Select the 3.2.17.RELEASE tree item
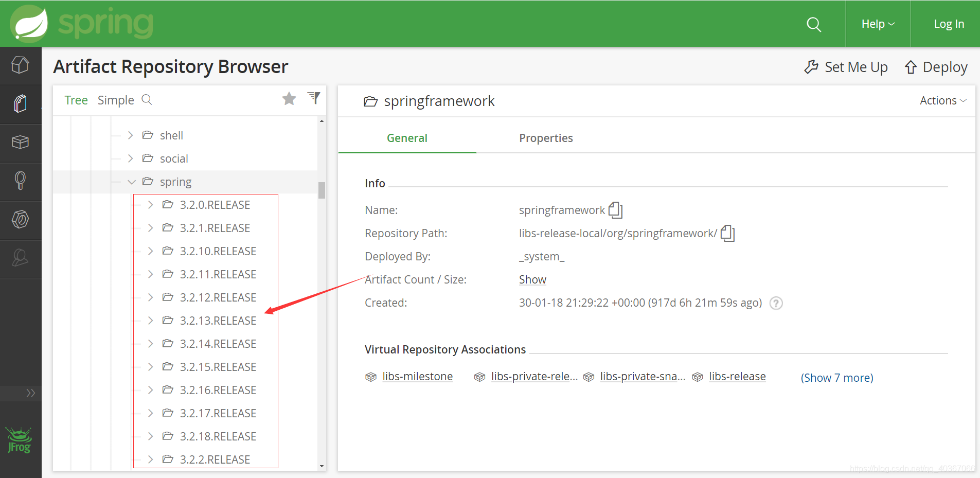This screenshot has width=980, height=478. point(218,413)
